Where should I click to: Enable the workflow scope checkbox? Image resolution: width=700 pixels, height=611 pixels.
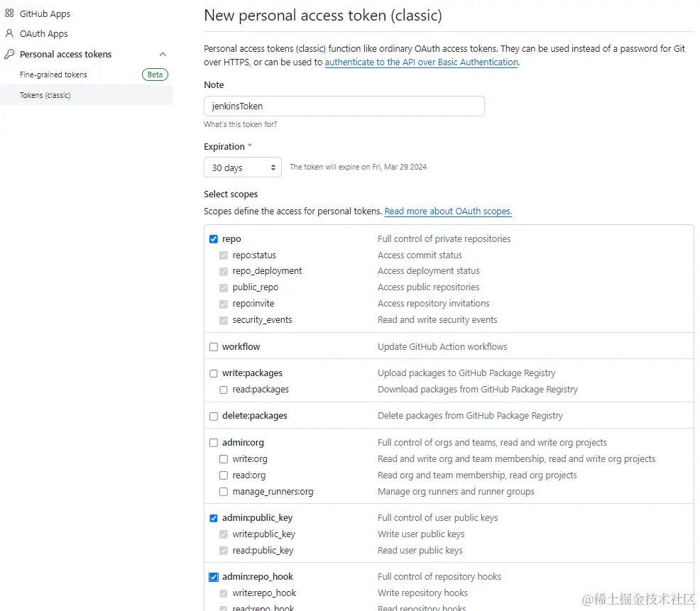point(214,347)
